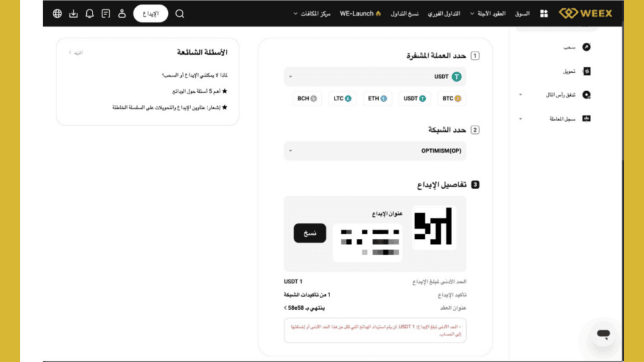Click the deposit QR code image
Viewport: 644px width, 362px height.
point(434,228)
